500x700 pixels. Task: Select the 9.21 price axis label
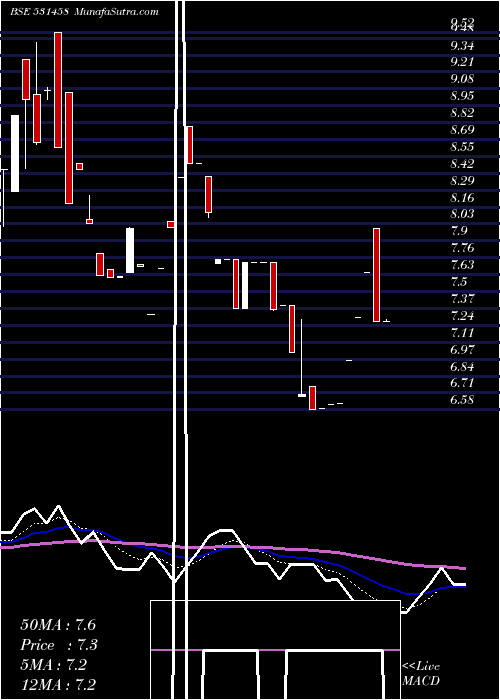pos(462,62)
